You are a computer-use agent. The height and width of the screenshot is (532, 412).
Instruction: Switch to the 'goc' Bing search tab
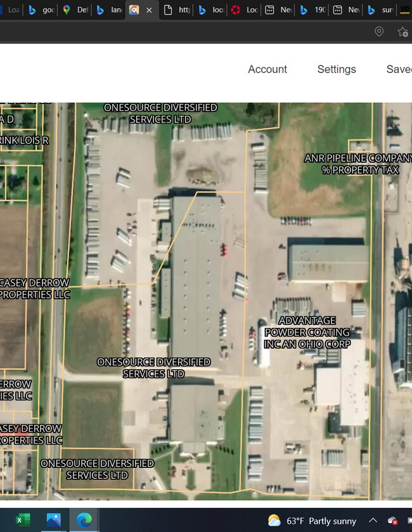click(x=41, y=10)
